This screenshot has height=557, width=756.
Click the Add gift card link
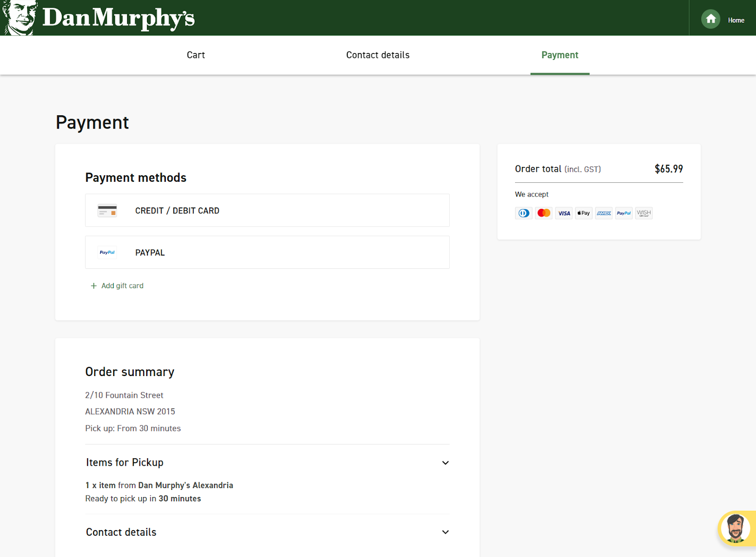click(122, 286)
